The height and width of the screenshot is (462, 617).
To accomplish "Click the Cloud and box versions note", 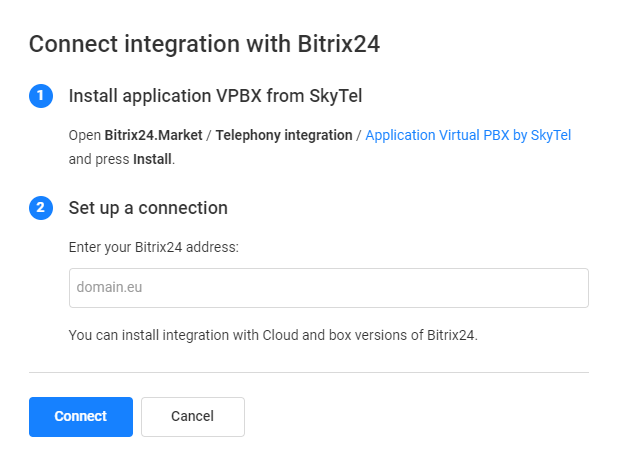I will (x=273, y=335).
